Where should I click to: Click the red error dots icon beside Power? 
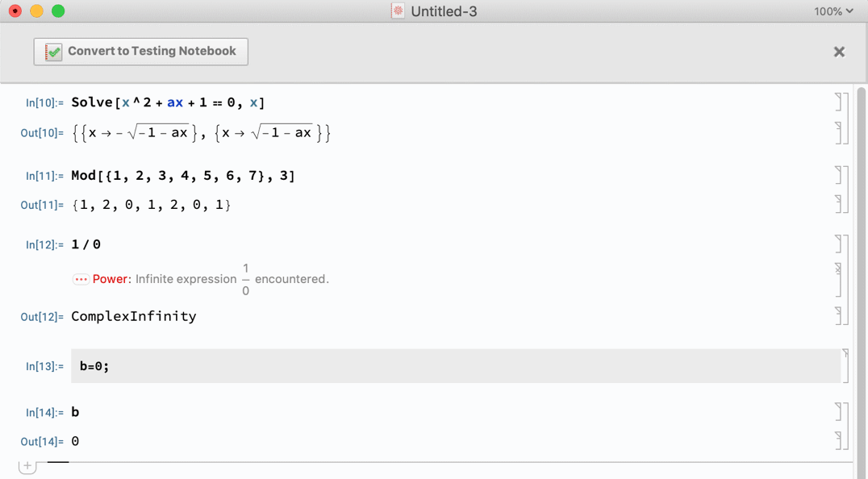click(x=81, y=279)
